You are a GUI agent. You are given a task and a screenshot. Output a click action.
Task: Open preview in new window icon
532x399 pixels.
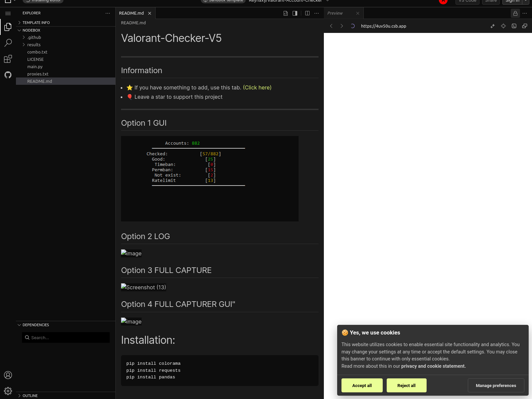tap(525, 26)
